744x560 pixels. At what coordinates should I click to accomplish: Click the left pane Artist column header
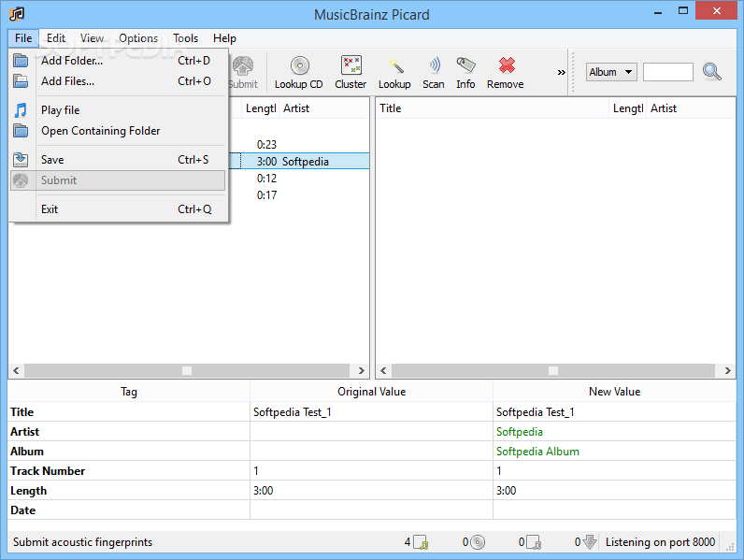324,108
